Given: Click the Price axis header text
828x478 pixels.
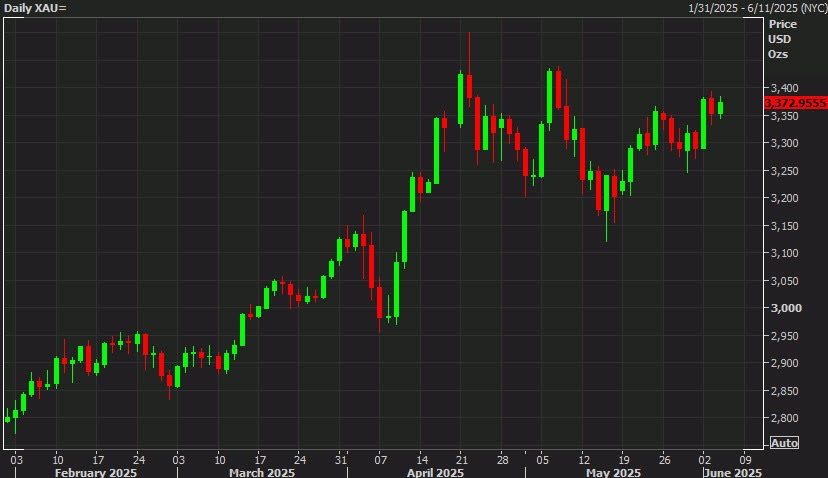Looking at the screenshot, I should point(783,24).
